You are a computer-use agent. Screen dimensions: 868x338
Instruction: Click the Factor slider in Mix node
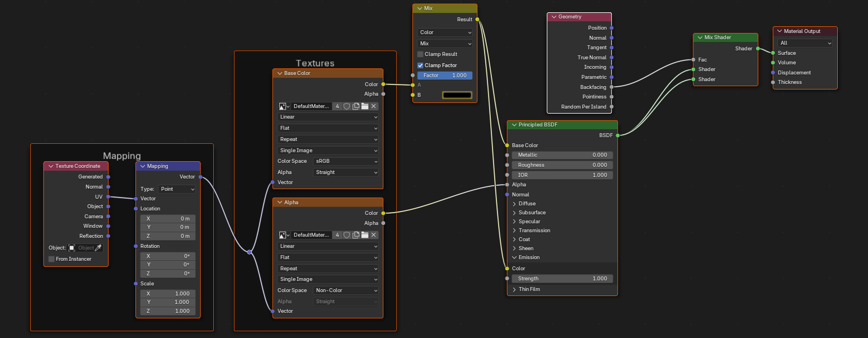click(445, 76)
